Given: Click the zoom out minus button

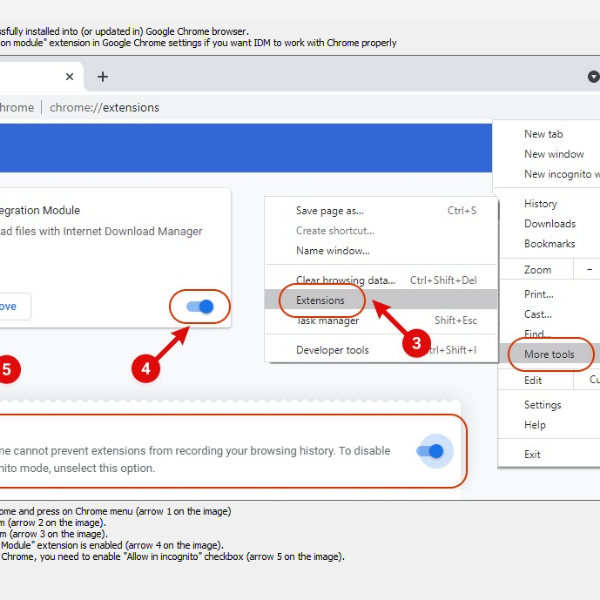Looking at the screenshot, I should pyautogui.click(x=588, y=270).
